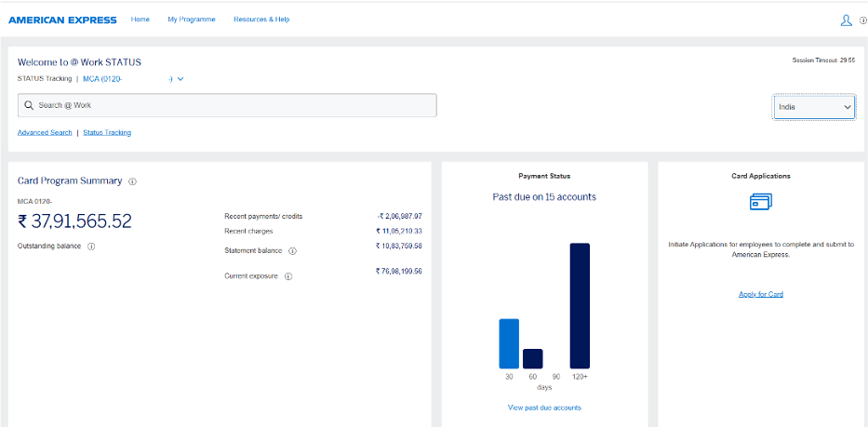Open the My Programme menu
The width and height of the screenshot is (868, 428).
point(192,20)
